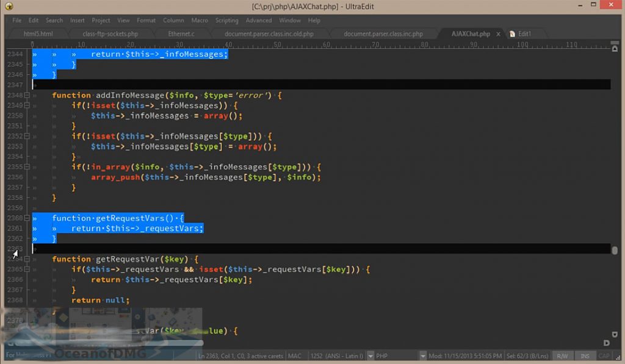
Task: Open the Column menu
Action: click(x=173, y=20)
